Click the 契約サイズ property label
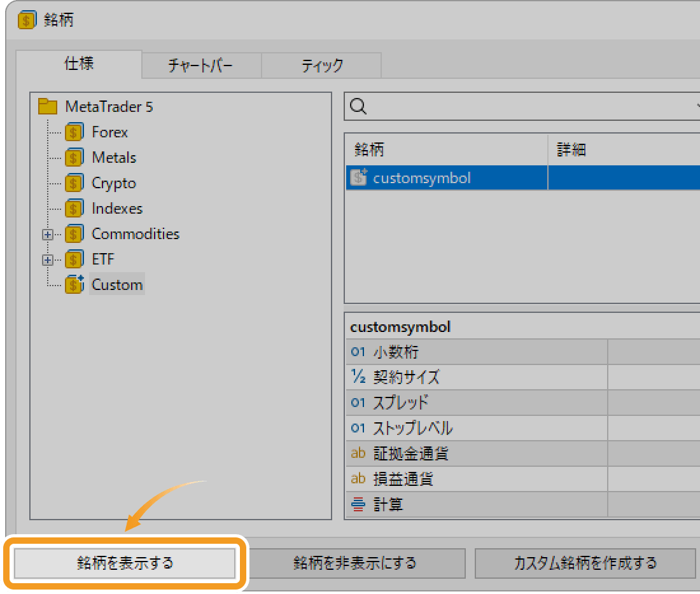This screenshot has width=700, height=594. [x=406, y=377]
